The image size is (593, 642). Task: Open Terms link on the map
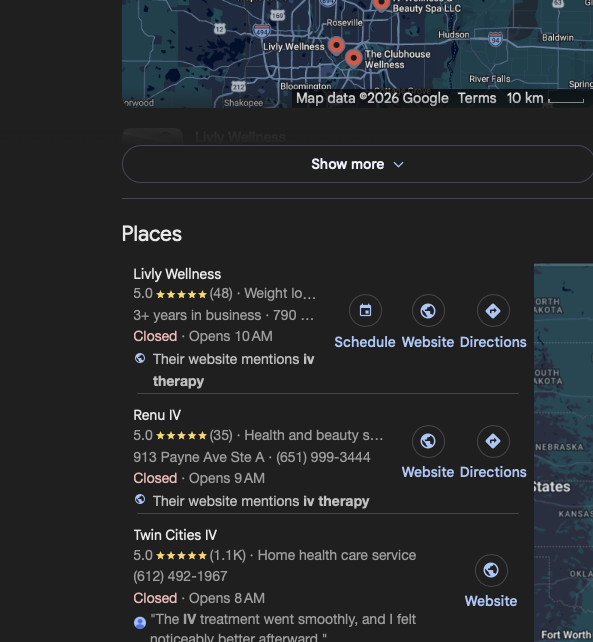pyautogui.click(x=477, y=98)
